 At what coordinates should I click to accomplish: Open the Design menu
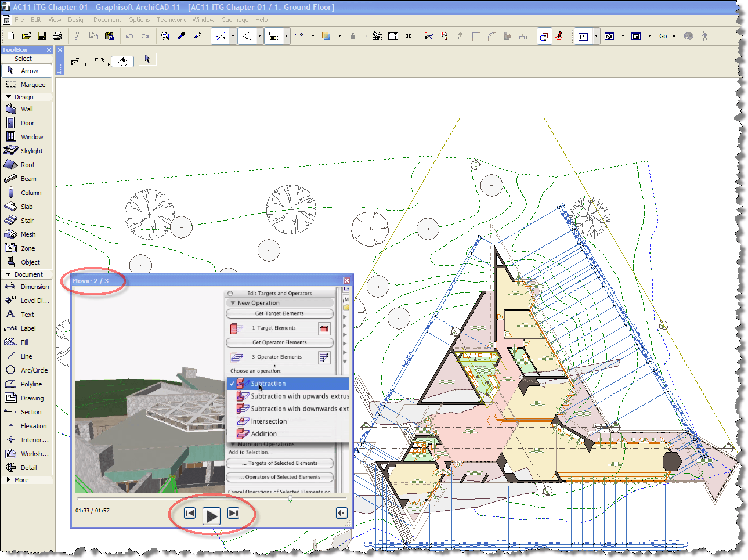(x=77, y=20)
